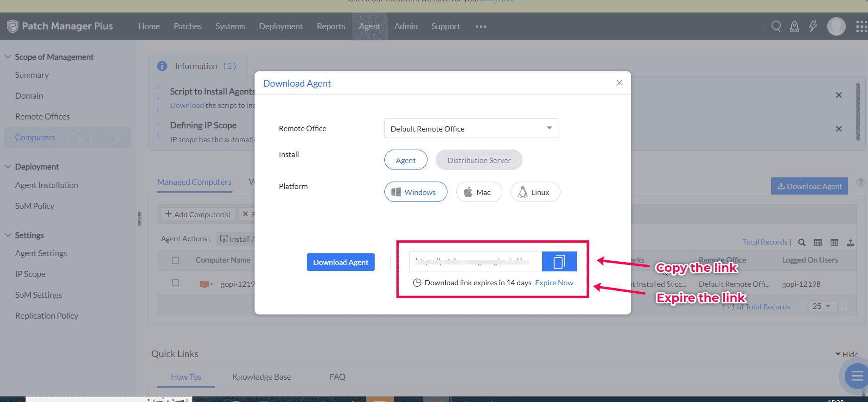Select the Windows platform option

click(415, 192)
